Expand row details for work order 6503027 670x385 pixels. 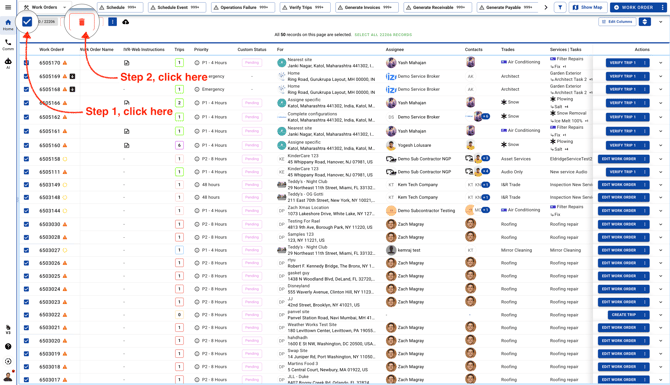click(x=661, y=250)
